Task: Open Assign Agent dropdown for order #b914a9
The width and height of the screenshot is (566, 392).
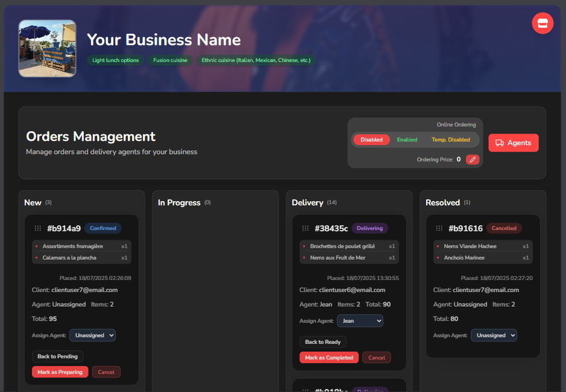Action: [92, 335]
